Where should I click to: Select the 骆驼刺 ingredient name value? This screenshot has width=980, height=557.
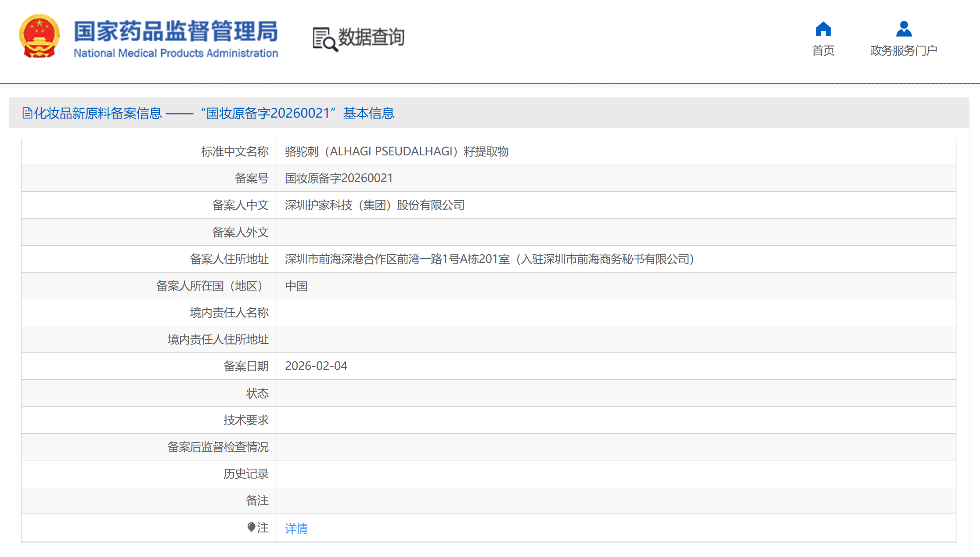click(396, 151)
